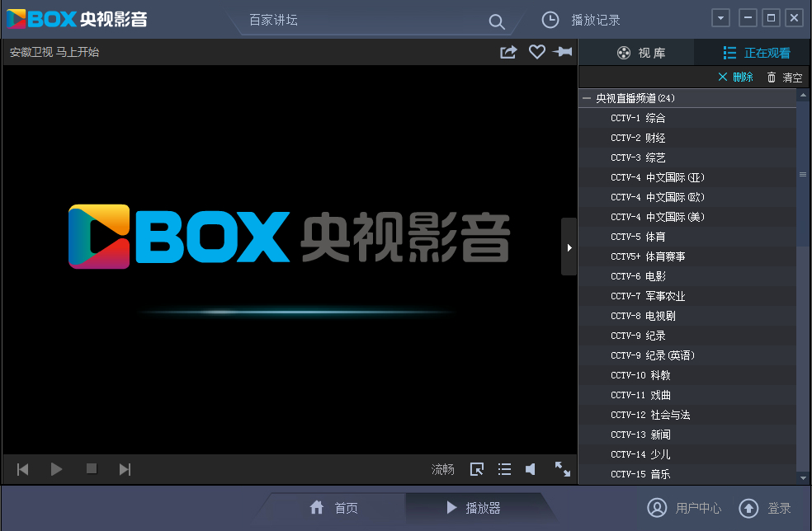
Task: Click the channel list scrollbar up arrow
Action: [x=803, y=95]
